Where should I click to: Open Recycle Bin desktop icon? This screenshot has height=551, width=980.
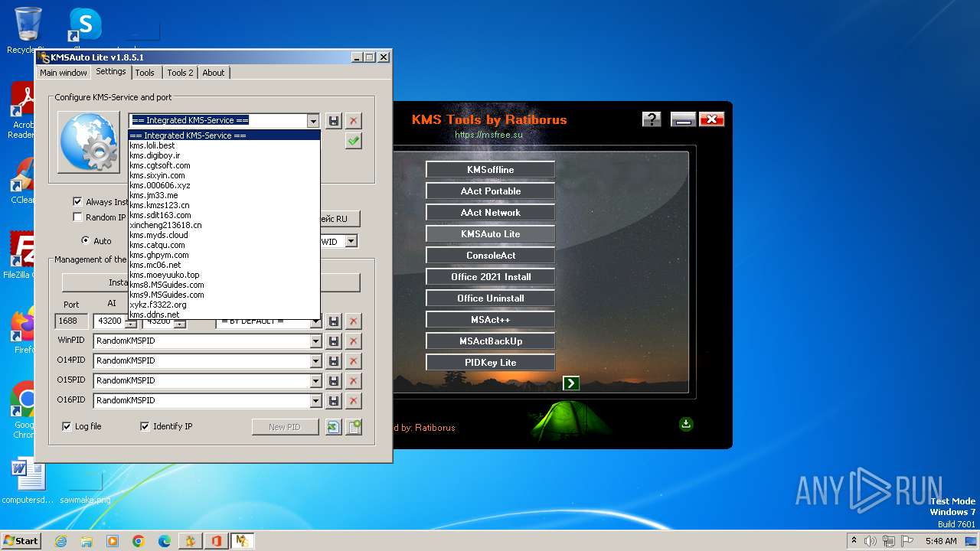28,31
